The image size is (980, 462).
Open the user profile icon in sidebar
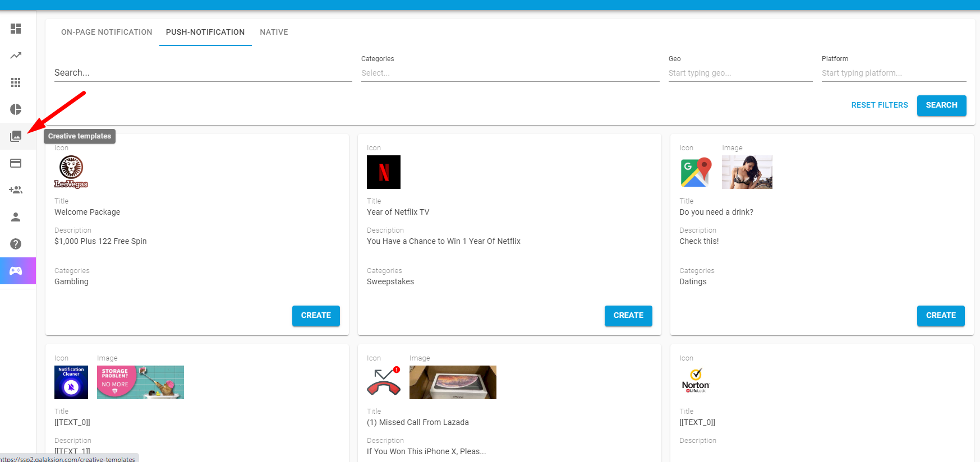(x=16, y=217)
